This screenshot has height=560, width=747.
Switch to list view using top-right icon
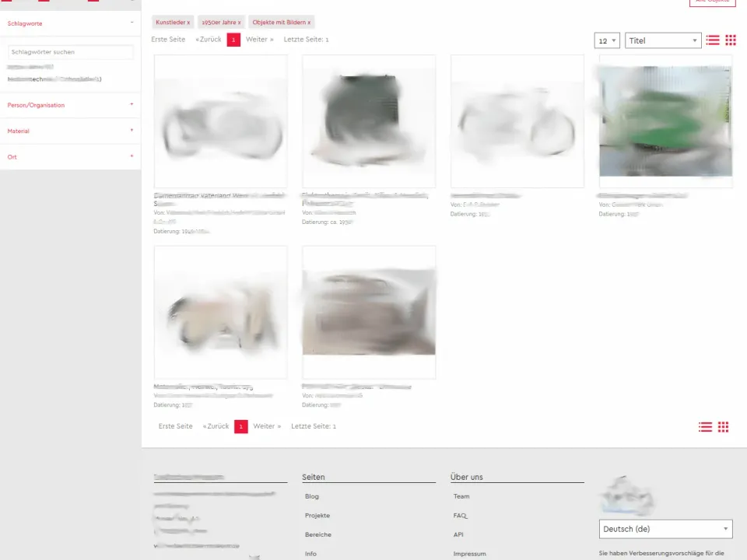click(x=712, y=40)
